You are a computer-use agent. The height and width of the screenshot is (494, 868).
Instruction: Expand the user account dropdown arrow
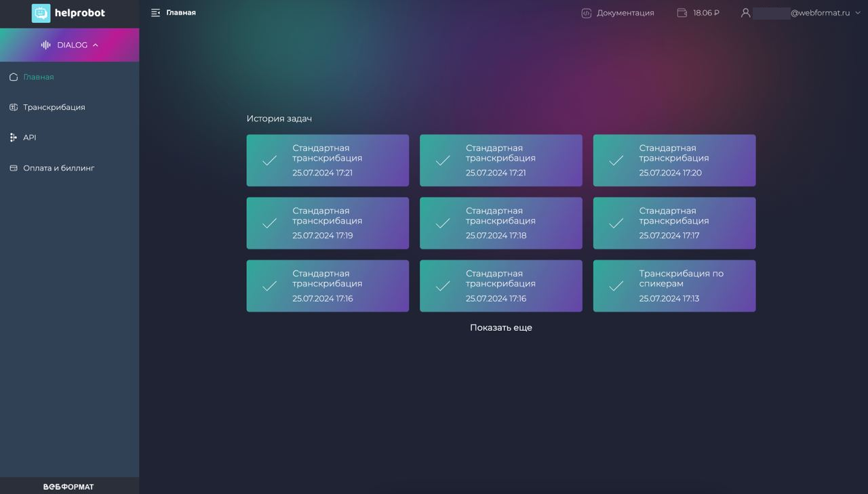point(858,13)
